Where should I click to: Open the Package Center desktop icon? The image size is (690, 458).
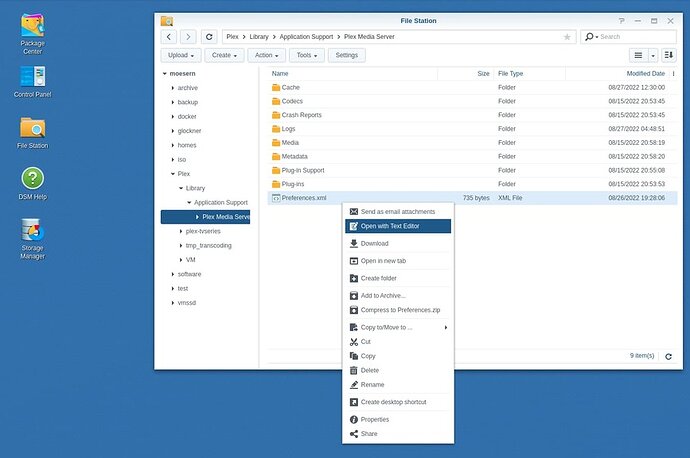point(33,34)
